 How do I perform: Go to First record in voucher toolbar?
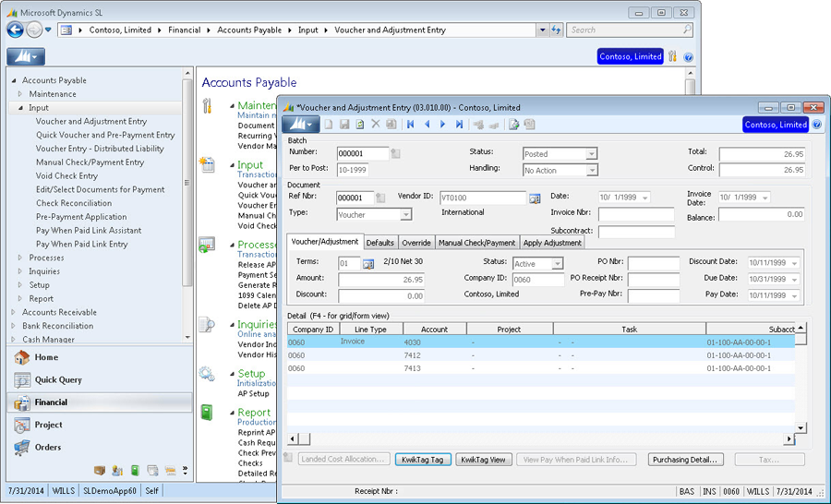click(x=410, y=124)
